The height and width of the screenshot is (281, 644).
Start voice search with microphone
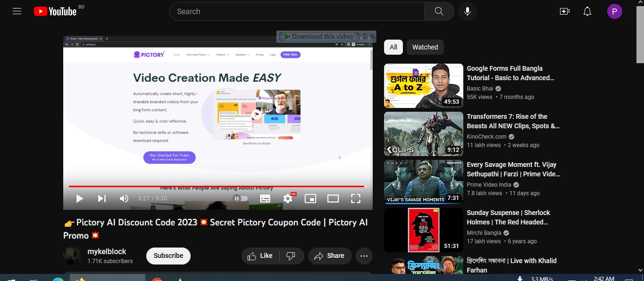point(468,11)
